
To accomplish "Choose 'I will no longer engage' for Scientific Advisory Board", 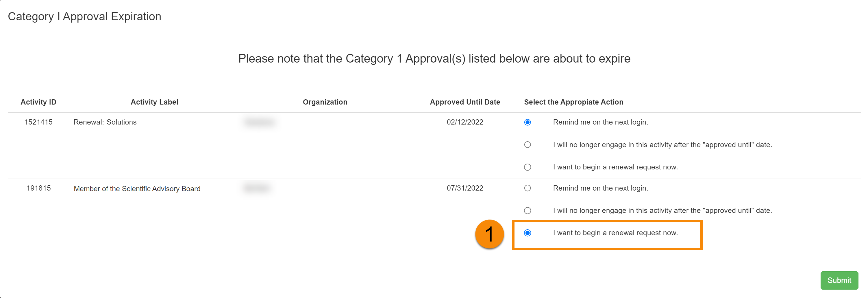I will (528, 210).
